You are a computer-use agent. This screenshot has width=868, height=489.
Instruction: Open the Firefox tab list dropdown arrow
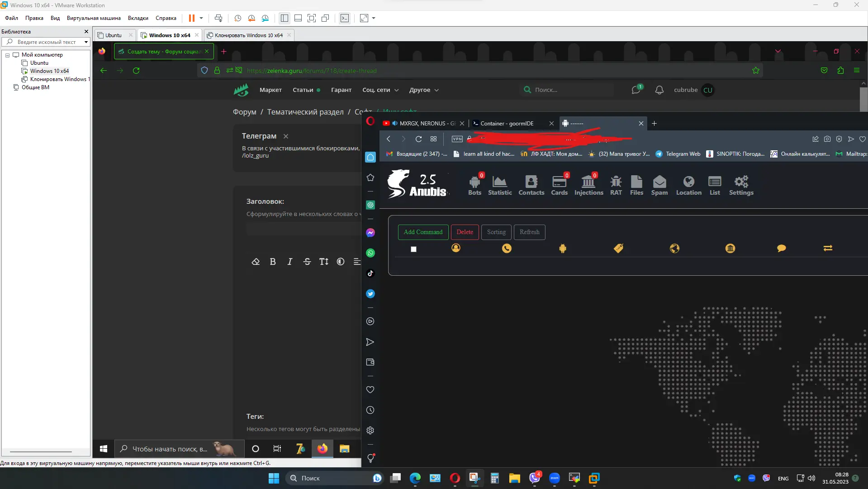click(x=778, y=51)
